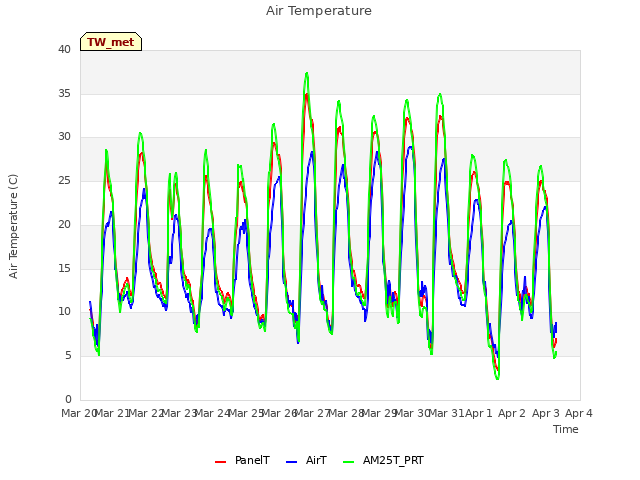
Task: Click the green AM25T_PRT legend swatch
Action: click(x=348, y=462)
